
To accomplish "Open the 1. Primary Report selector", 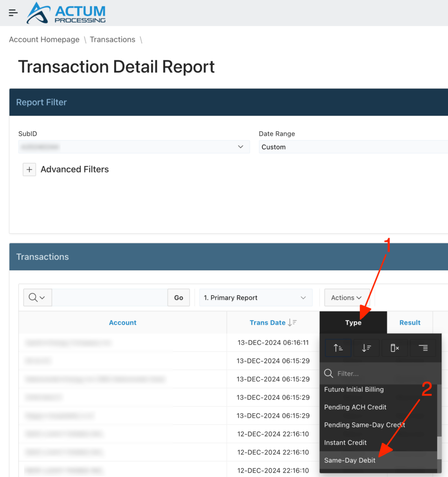I will pyautogui.click(x=255, y=297).
